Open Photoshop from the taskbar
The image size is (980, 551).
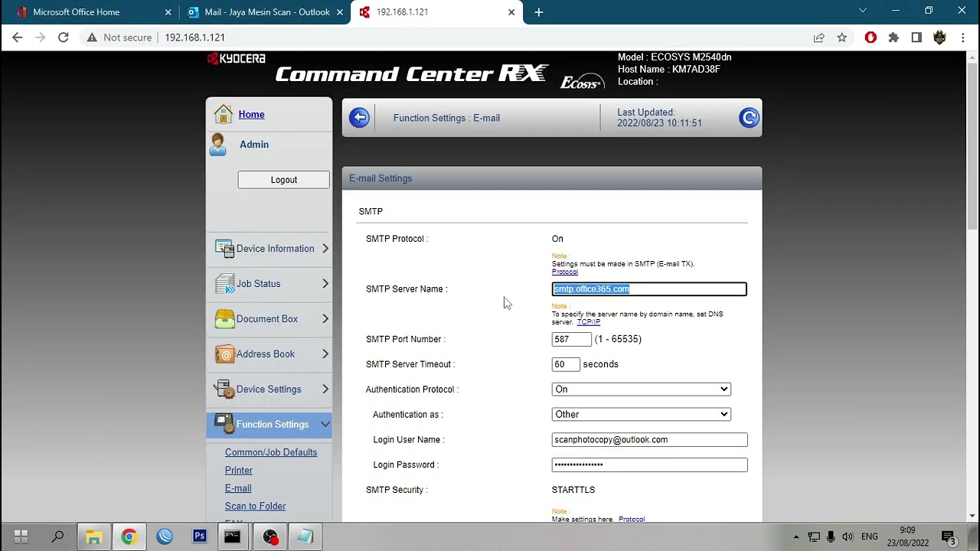[x=200, y=536]
